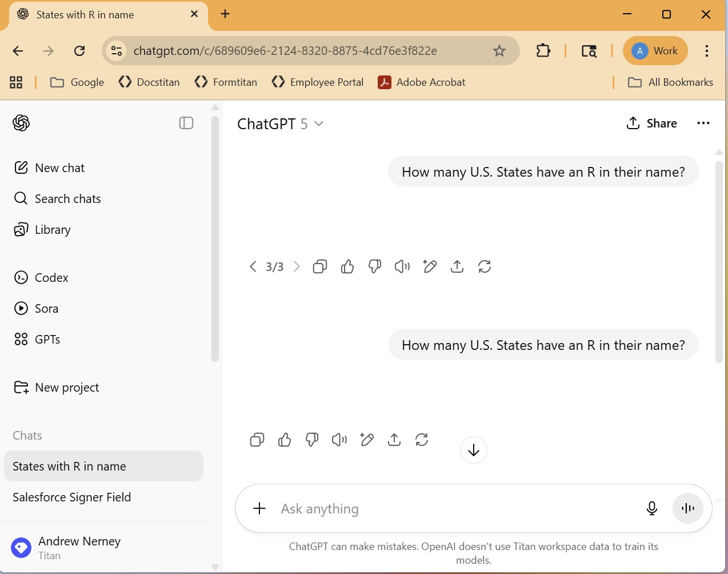Copy the second response using the copy icon
728x574 pixels.
point(257,440)
